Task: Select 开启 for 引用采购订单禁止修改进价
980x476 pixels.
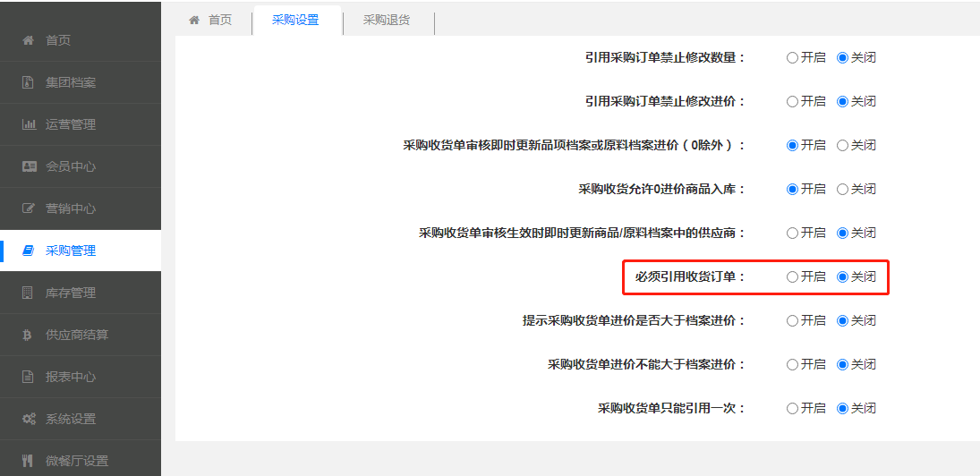Action: 792,101
